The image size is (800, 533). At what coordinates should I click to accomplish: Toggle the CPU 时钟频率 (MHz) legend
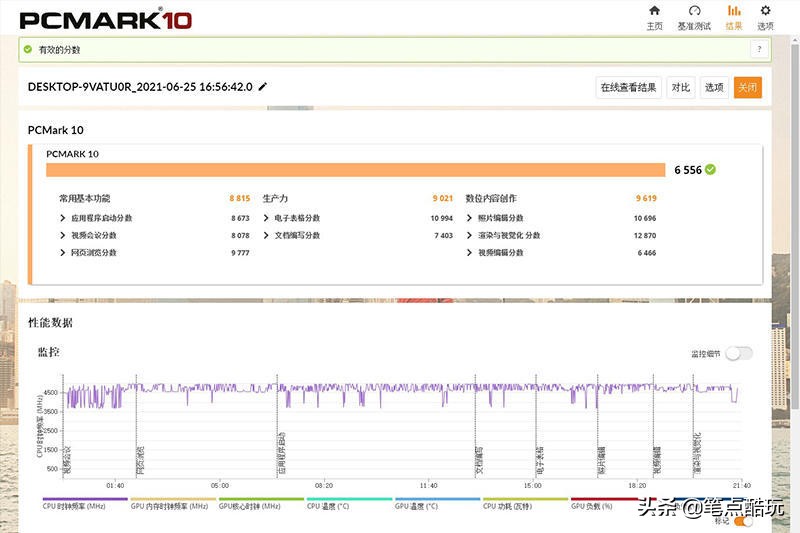85,503
